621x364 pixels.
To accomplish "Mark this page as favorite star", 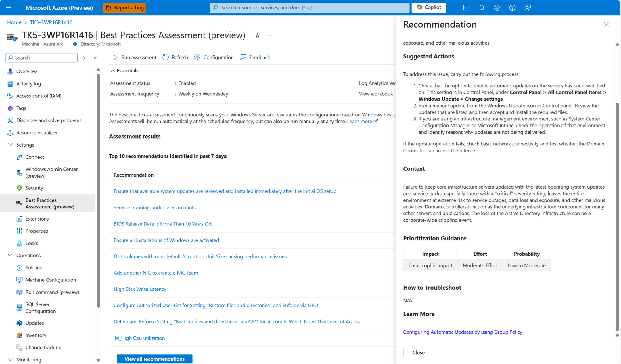I will 258,35.
